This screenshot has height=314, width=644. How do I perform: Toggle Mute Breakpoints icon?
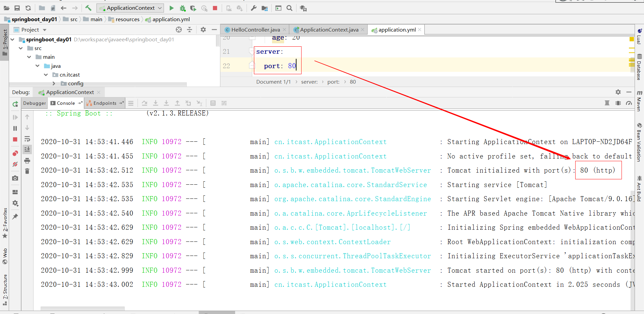15,164
